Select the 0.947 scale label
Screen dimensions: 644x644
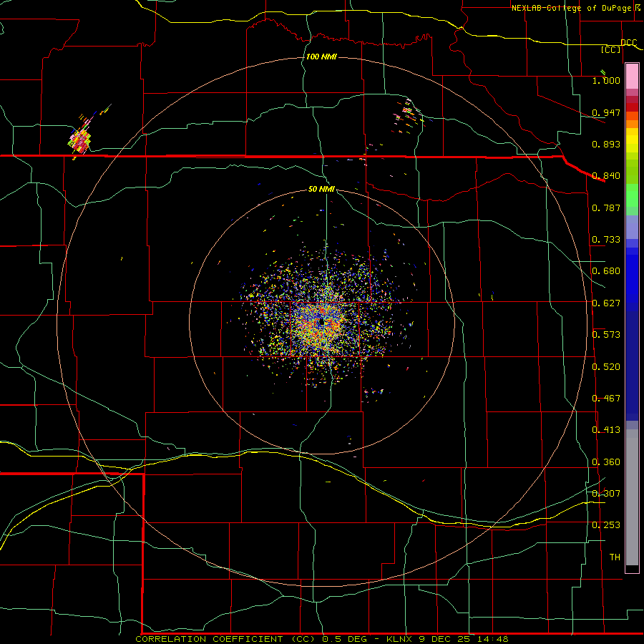[606, 112]
